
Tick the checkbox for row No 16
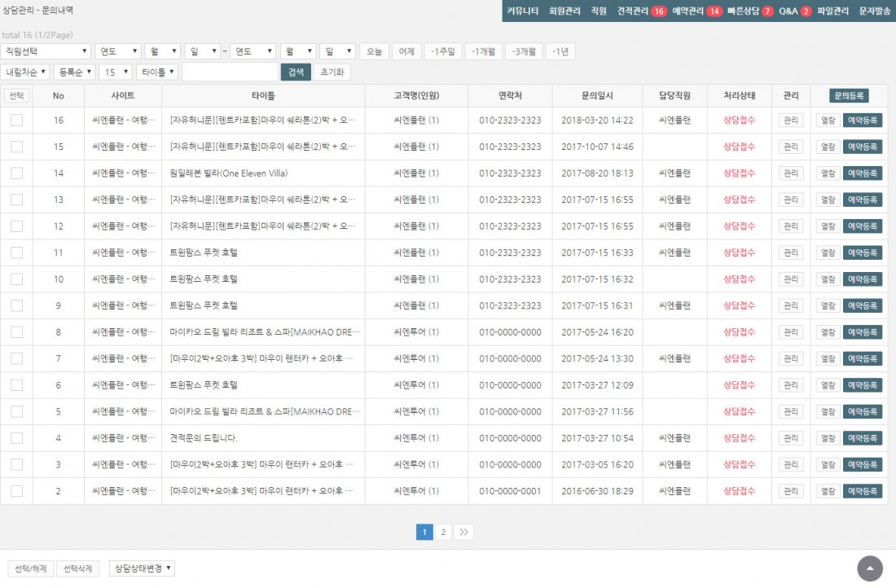[x=16, y=120]
